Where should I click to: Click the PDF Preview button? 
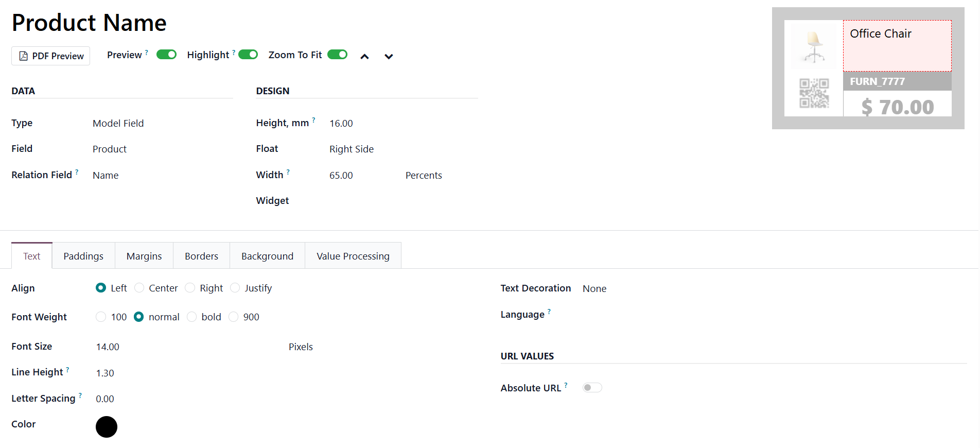tap(51, 56)
